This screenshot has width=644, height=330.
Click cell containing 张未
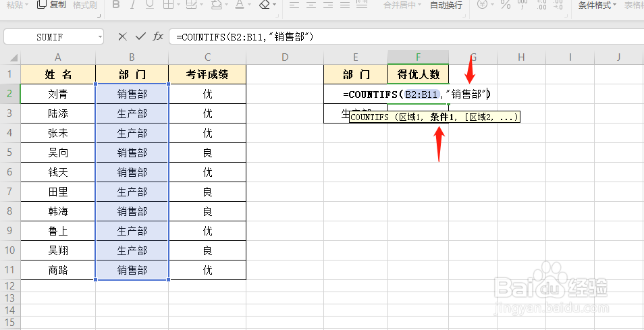(x=58, y=133)
